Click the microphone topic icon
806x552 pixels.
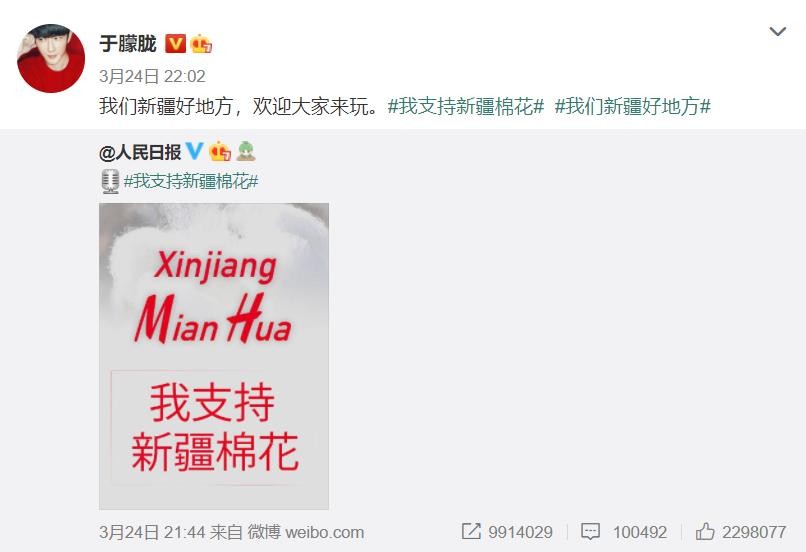pos(110,181)
